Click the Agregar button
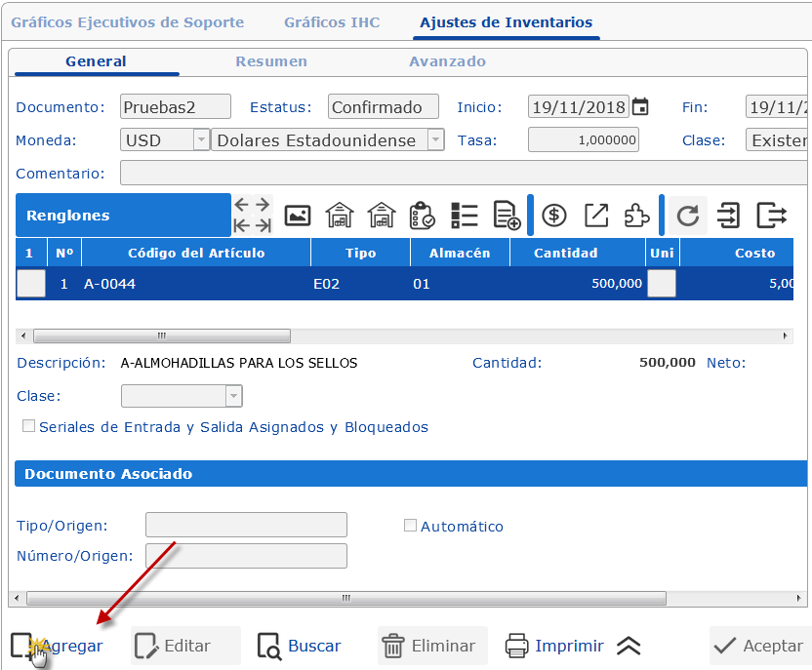Image resolution: width=812 pixels, height=670 pixels. pos(57,646)
